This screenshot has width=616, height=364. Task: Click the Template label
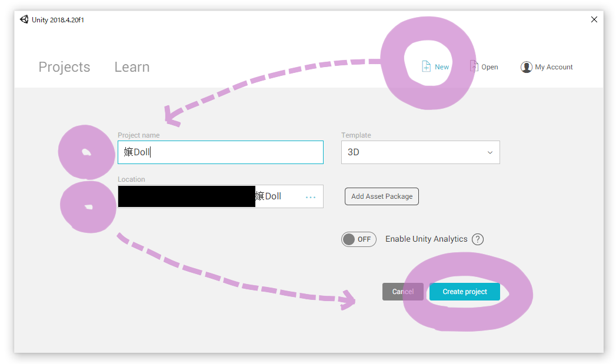[356, 135]
